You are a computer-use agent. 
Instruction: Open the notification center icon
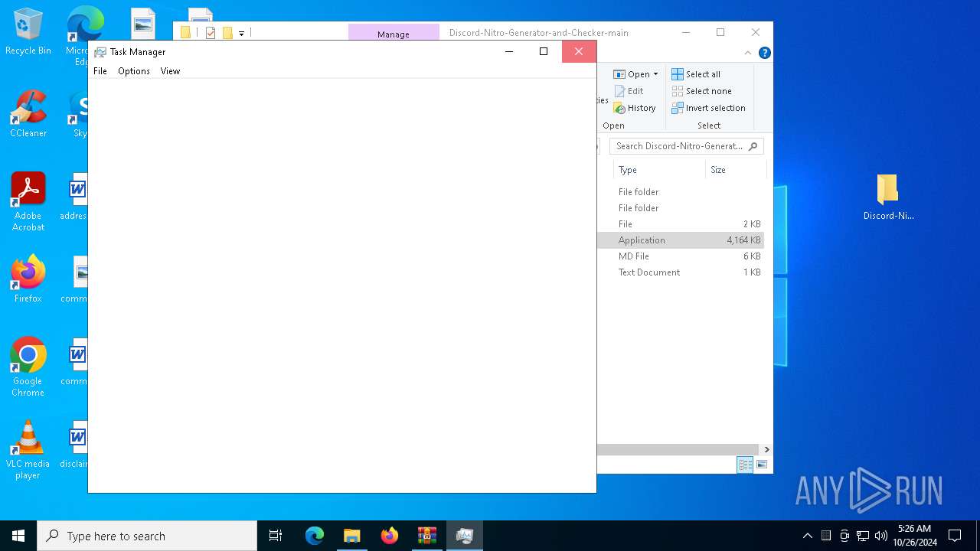(x=955, y=536)
